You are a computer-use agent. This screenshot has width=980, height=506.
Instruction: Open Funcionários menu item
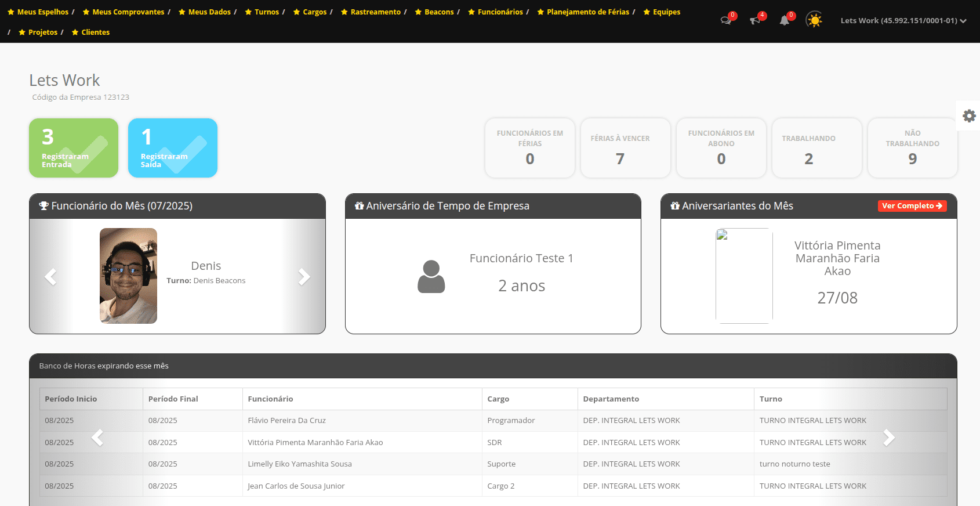[496, 12]
